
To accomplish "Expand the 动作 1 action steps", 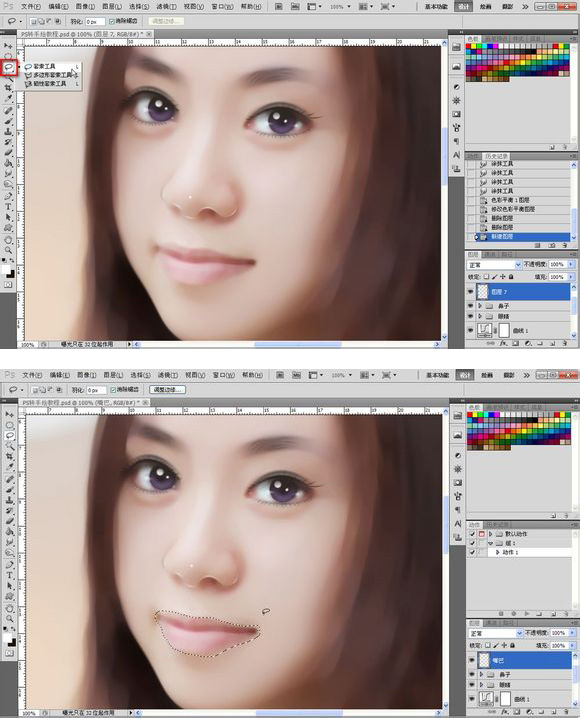I will click(498, 552).
